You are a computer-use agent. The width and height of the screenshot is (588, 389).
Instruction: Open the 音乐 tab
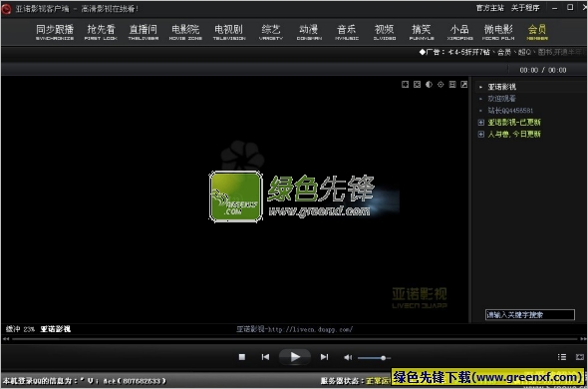coord(347,32)
